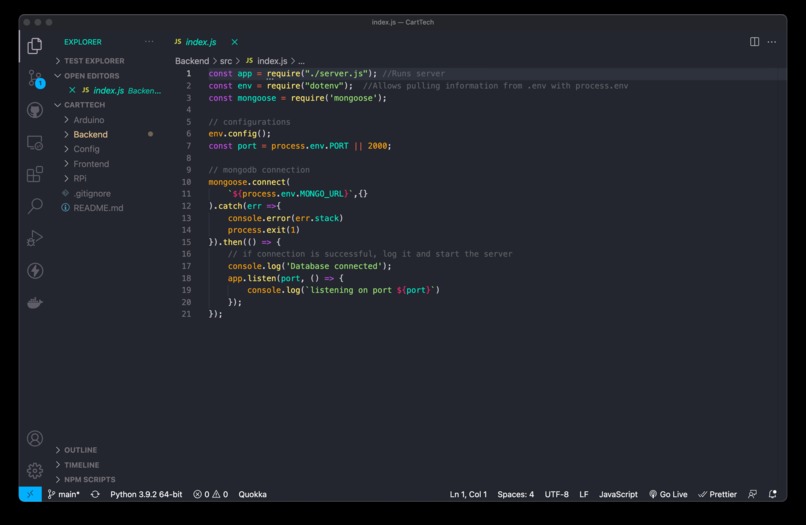Click the main* git branch indicator

pos(64,494)
